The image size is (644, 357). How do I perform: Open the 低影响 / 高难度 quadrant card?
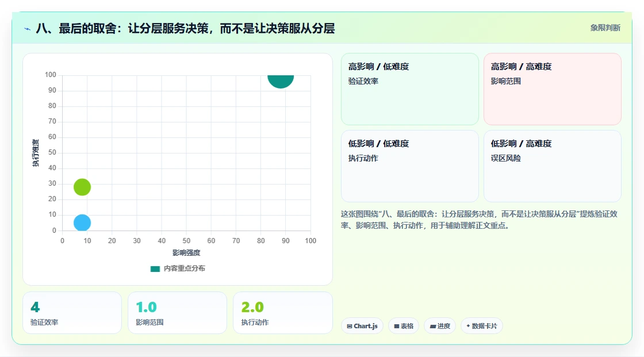tap(553, 166)
